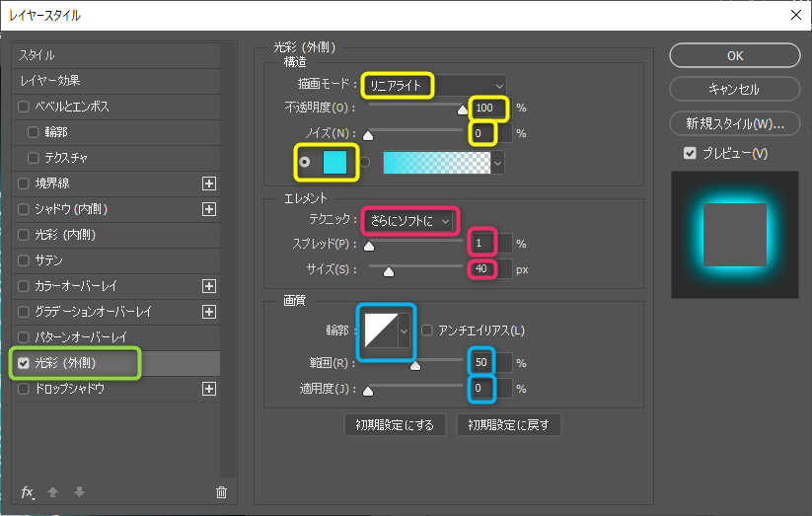The height and width of the screenshot is (516, 812).
Task: Click the サイズ slider handle
Action: pyautogui.click(x=389, y=272)
